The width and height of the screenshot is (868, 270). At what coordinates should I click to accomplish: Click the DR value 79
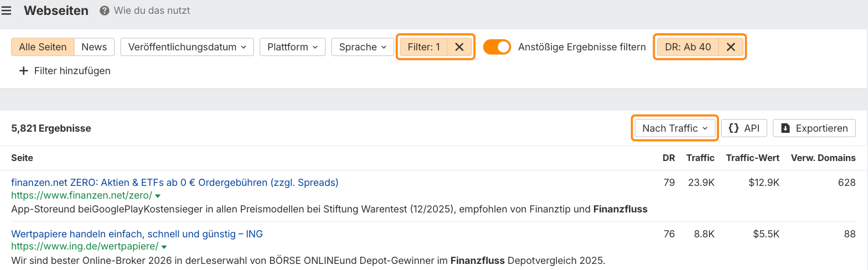coord(669,183)
